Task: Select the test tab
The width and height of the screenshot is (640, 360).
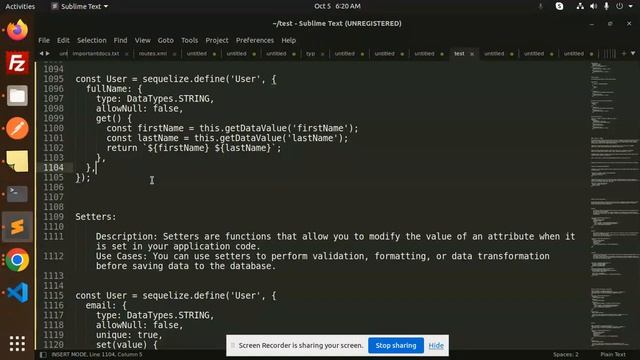Action: pyautogui.click(x=459, y=54)
